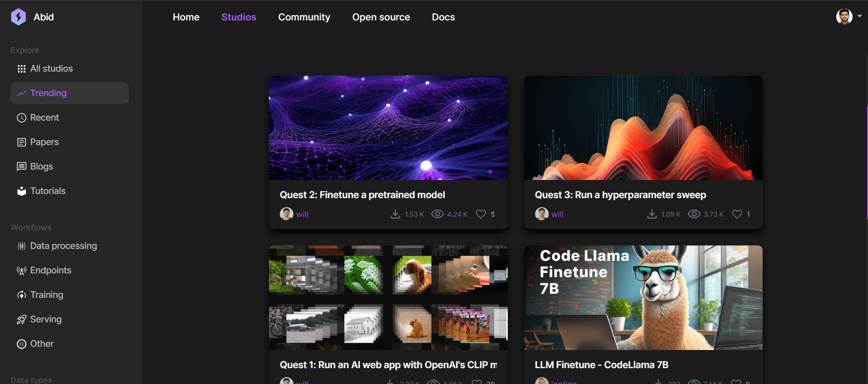868x384 pixels.
Task: Select All studios in sidebar
Action: pyautogui.click(x=69, y=69)
